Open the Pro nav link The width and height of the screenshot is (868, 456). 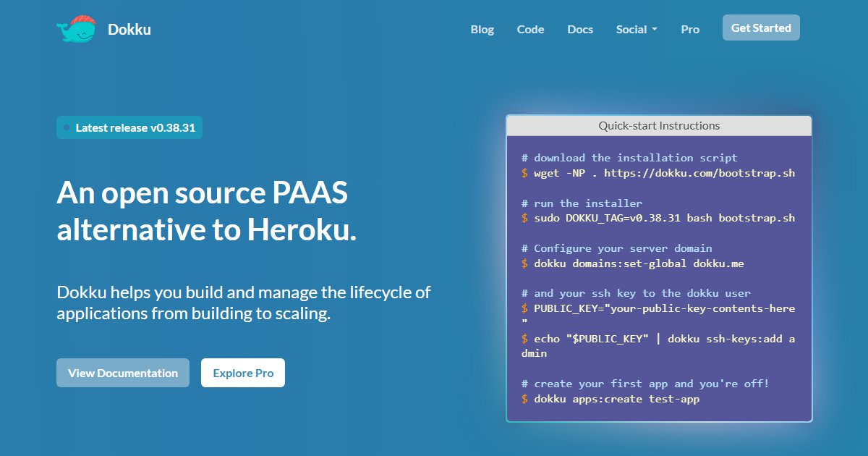point(690,30)
